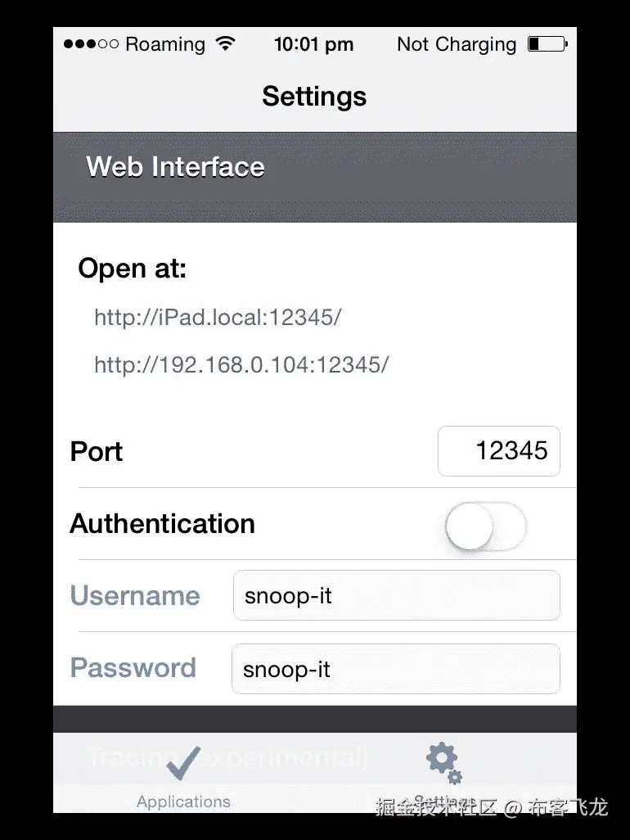Open the Applications tab label

pyautogui.click(x=183, y=802)
